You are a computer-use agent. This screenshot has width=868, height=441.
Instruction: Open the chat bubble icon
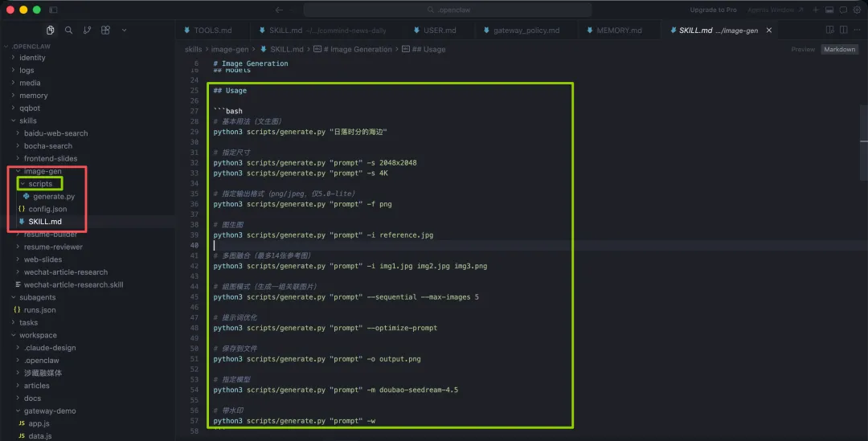843,10
